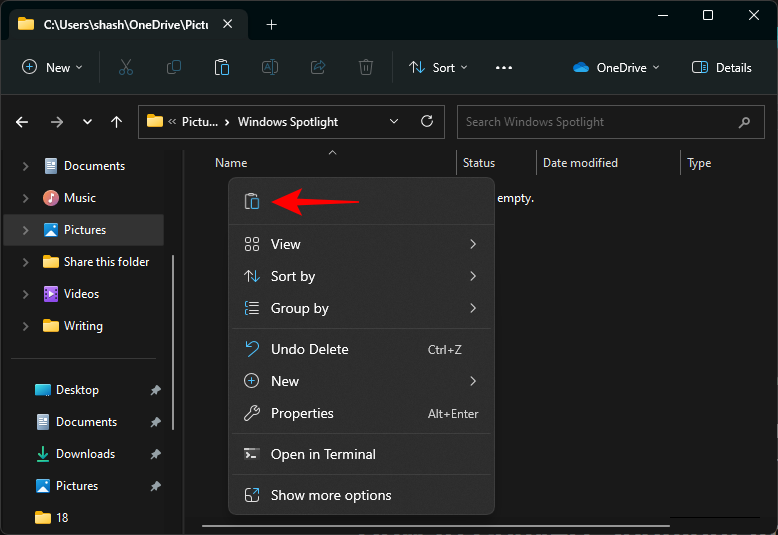Click the Cut scissors icon in toolbar

[x=125, y=67]
